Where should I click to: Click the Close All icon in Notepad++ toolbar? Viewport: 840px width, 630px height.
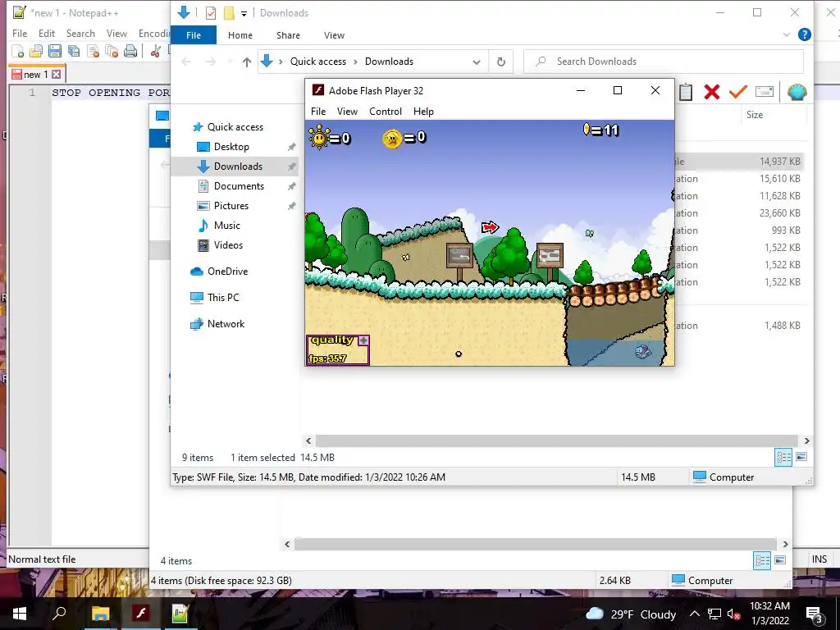pos(112,52)
